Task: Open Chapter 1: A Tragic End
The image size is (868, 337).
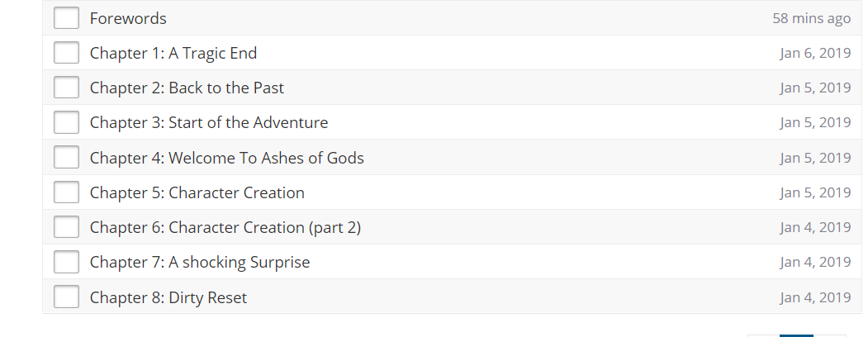Action: [173, 53]
